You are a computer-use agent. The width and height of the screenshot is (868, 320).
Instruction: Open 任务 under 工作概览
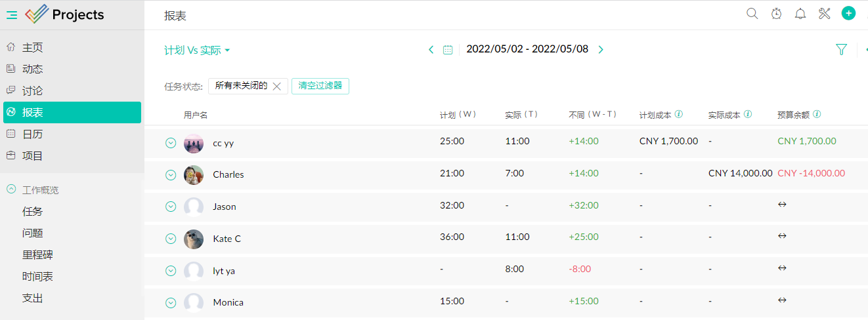click(x=33, y=211)
